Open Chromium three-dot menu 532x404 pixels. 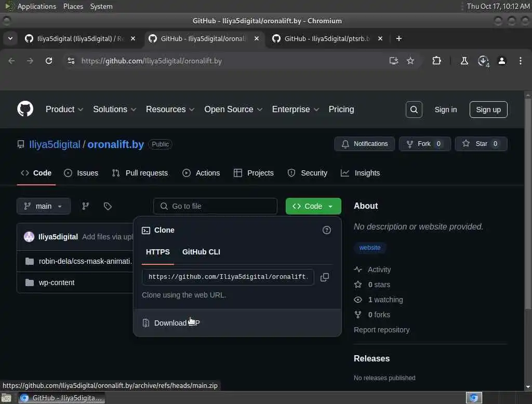[520, 61]
